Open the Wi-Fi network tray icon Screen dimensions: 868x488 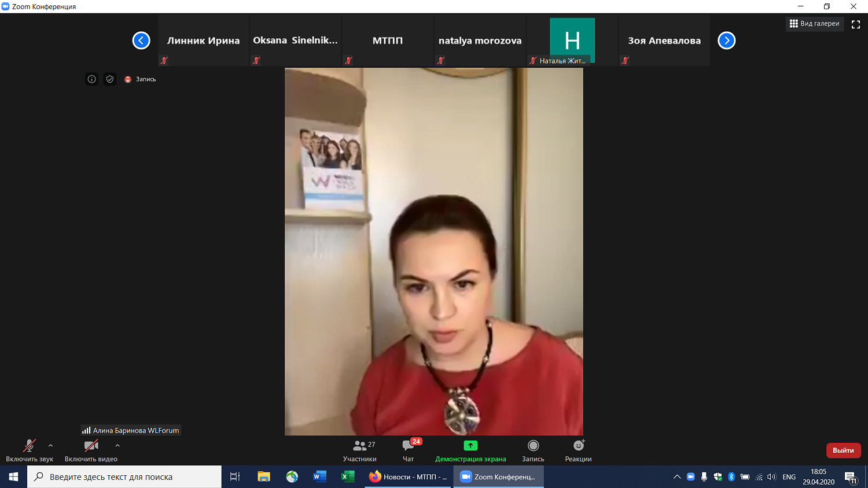point(759,477)
